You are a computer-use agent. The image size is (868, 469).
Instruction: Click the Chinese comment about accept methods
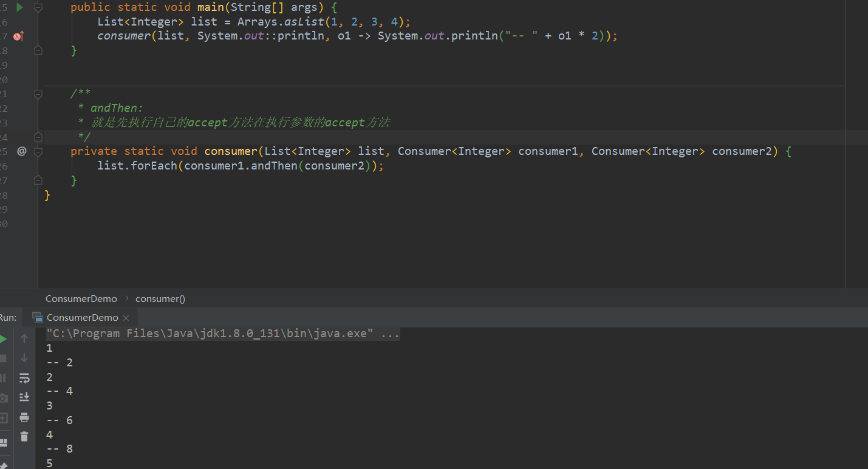240,123
